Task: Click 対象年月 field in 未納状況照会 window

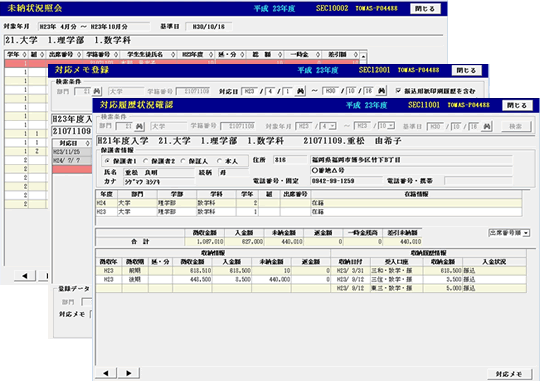Action: point(94,27)
